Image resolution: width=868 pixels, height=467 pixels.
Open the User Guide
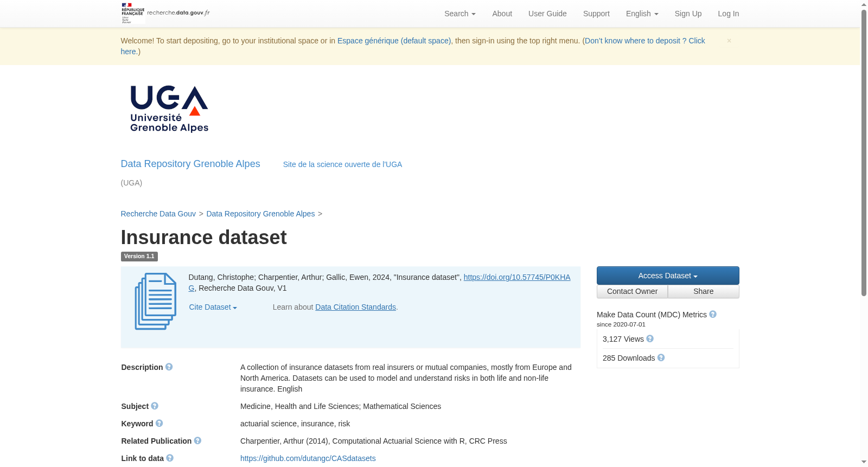pos(547,14)
